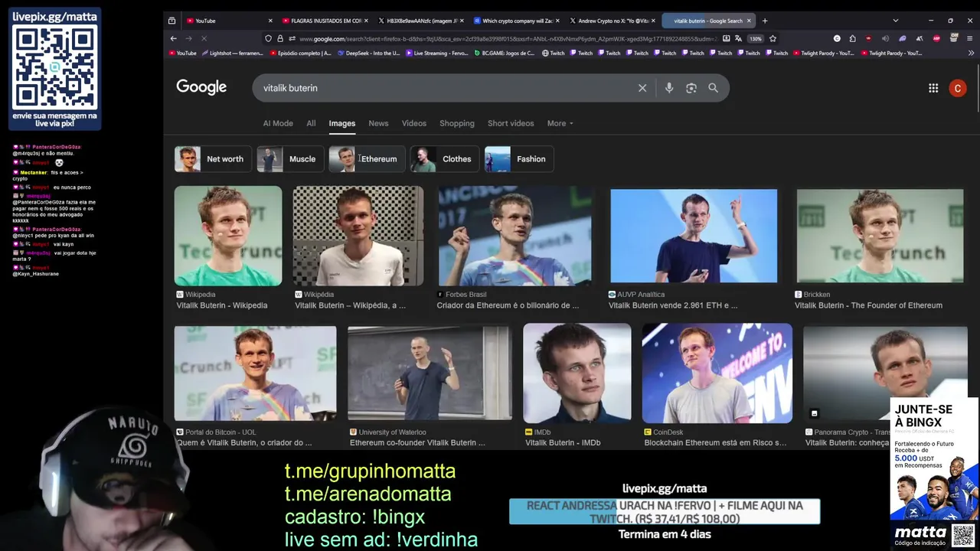The width and height of the screenshot is (980, 551).
Task: Click the extension icon labeled Off
Action: pos(954,37)
